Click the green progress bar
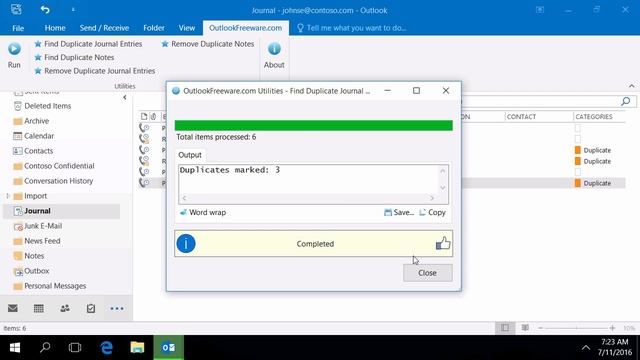640x360 pixels. click(313, 125)
